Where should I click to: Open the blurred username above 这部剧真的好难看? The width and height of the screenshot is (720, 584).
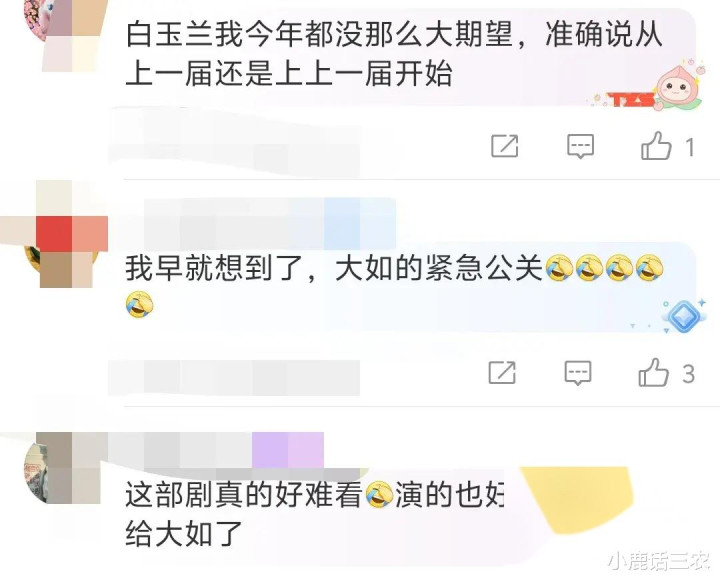point(216,450)
